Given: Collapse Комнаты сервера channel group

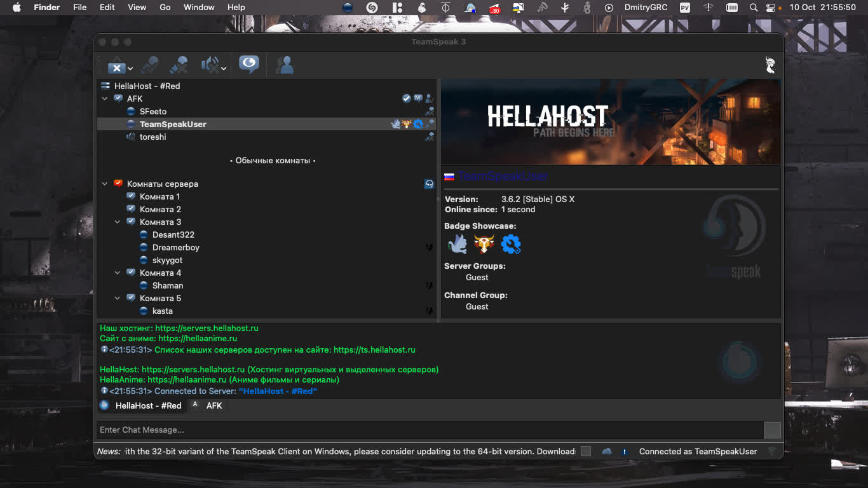Looking at the screenshot, I should [x=105, y=184].
